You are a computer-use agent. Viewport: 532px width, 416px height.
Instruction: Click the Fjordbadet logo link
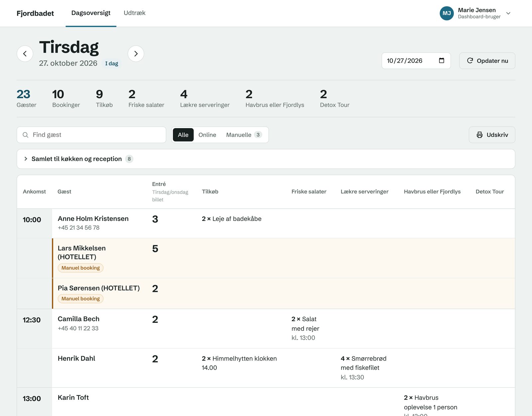(x=35, y=13)
